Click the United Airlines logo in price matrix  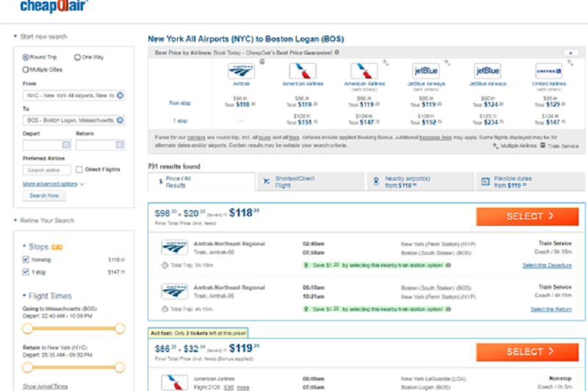coord(548,71)
